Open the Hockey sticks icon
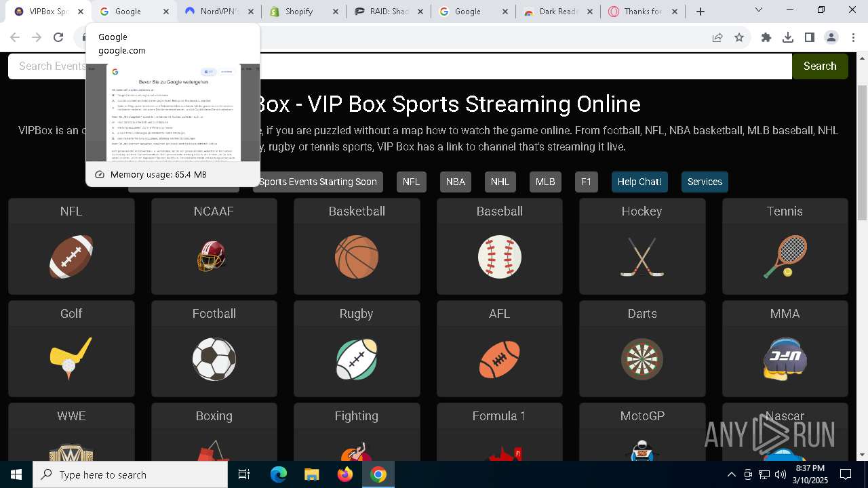Viewport: 868px width, 488px height. click(642, 257)
